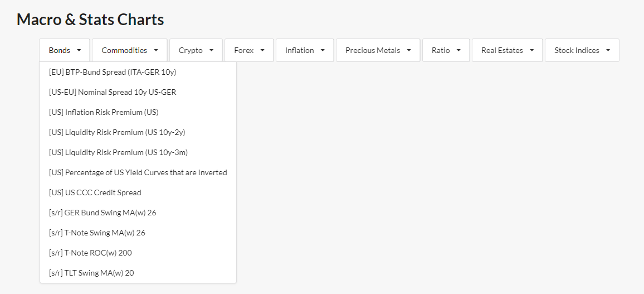Open Percentage of US Yield Curves Inverted

click(138, 173)
